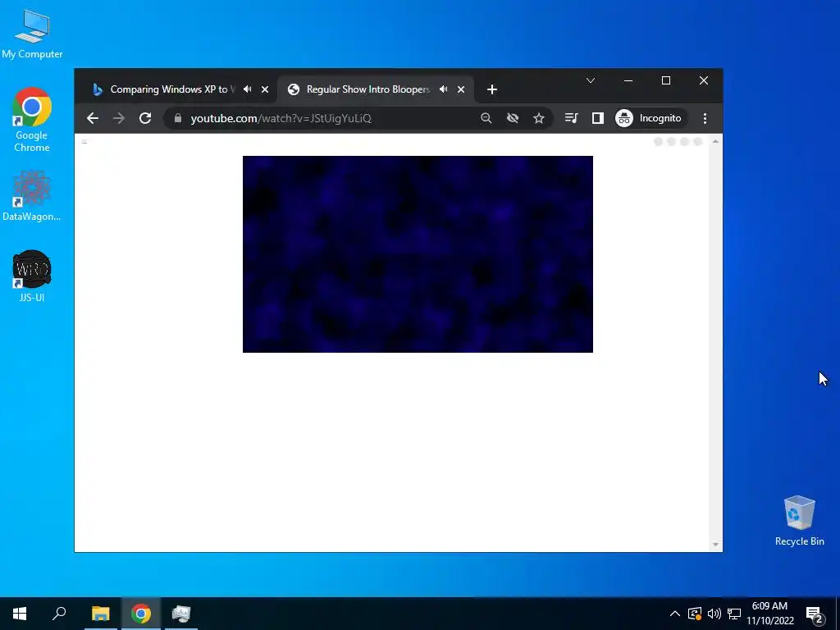Open volume control in system tray
The width and height of the screenshot is (840, 630).
point(714,614)
